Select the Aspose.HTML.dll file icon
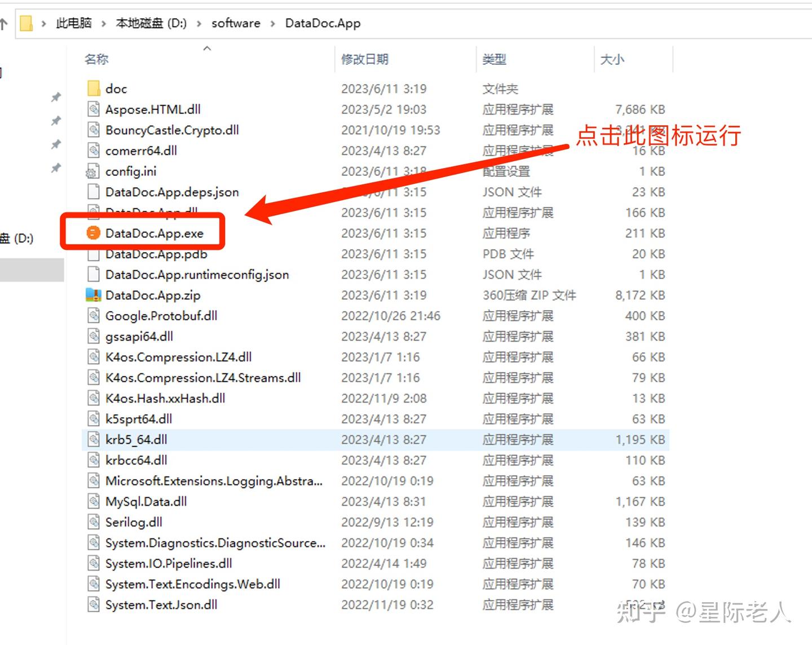Viewport: 812px width, 645px height. (92, 109)
